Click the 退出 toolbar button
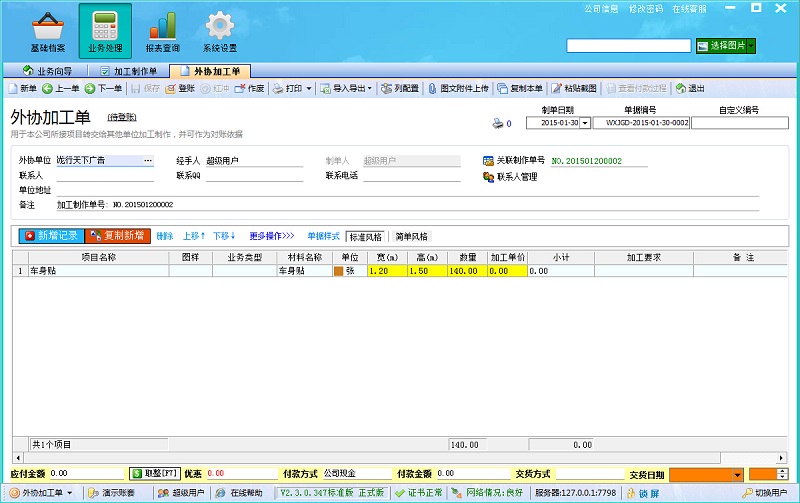The image size is (800, 503). 681,89
